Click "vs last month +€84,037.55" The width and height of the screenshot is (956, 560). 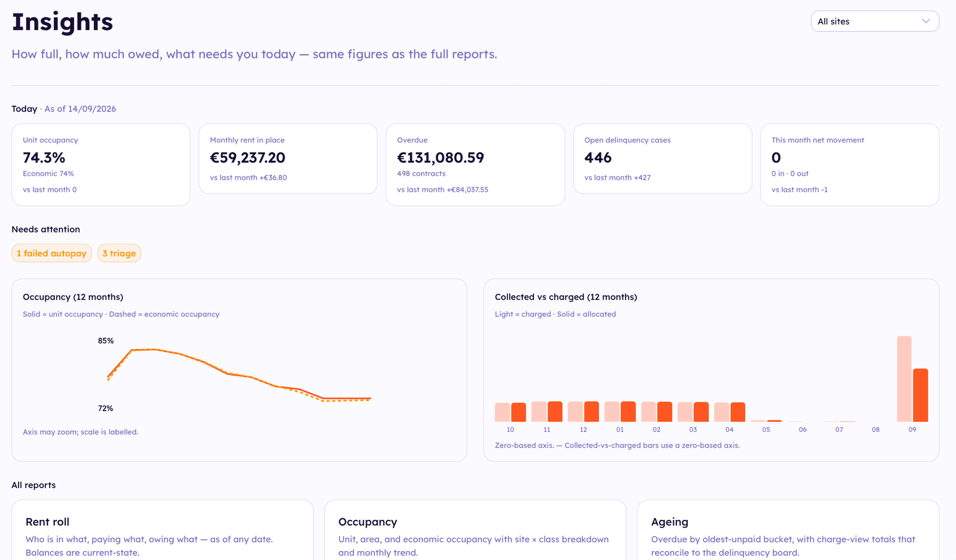click(x=442, y=189)
